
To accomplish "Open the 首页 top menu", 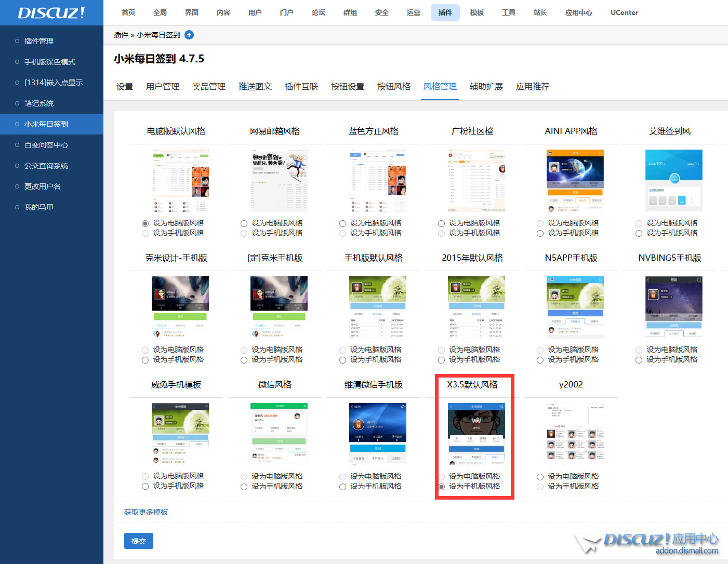I will pyautogui.click(x=128, y=12).
